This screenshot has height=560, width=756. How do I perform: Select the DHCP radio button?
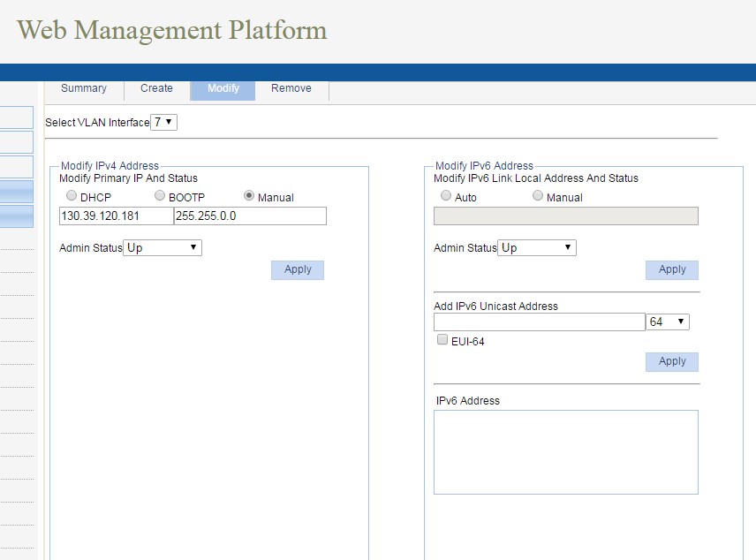[x=72, y=196]
